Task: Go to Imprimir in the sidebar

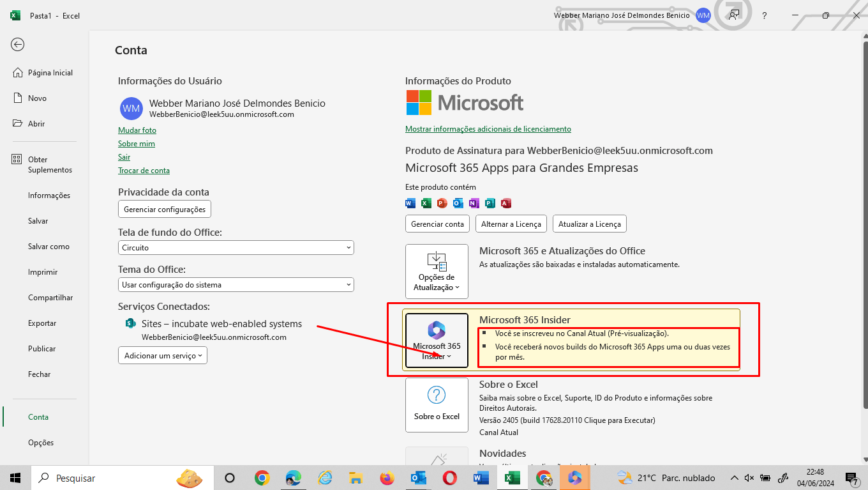Action: [44, 272]
